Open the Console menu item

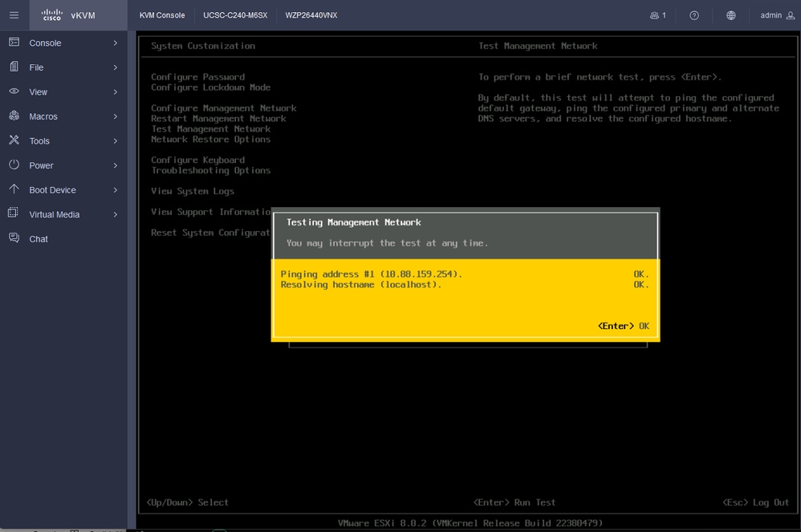pos(63,43)
